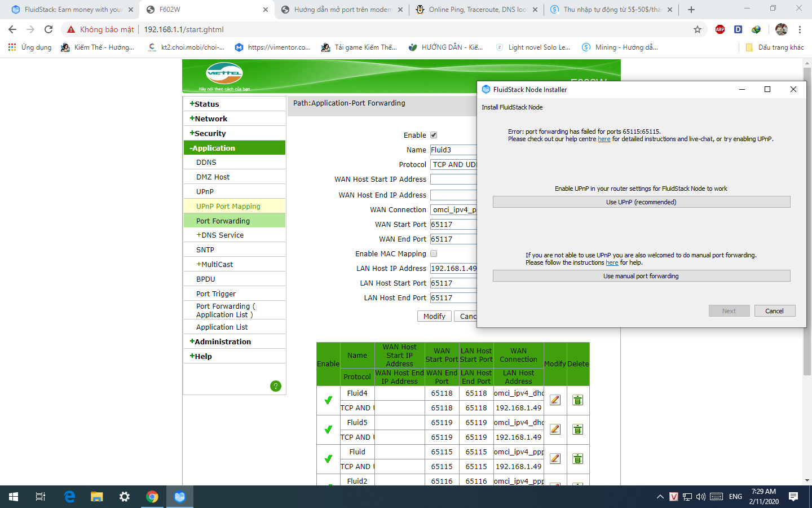Click the LAN Host IP Address field
This screenshot has width=812, height=508.
click(453, 268)
